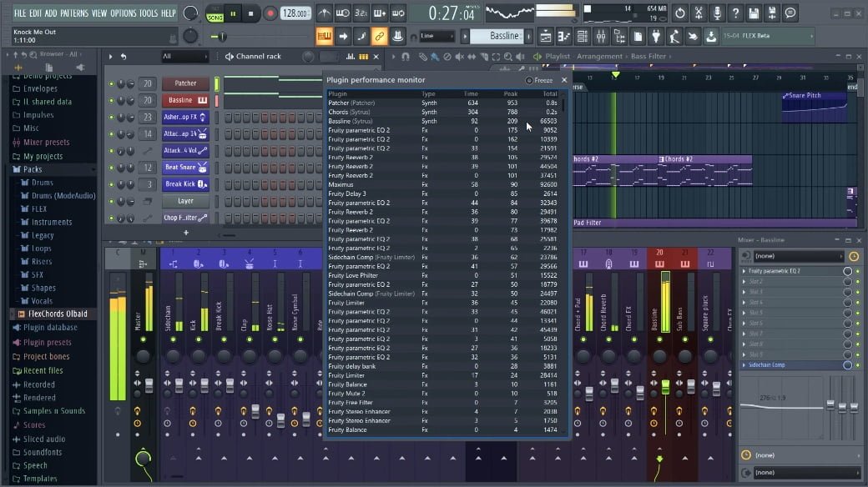868x487 pixels.
Task: Toggle Freeze in Plugin performance monitor
Action: click(x=539, y=80)
